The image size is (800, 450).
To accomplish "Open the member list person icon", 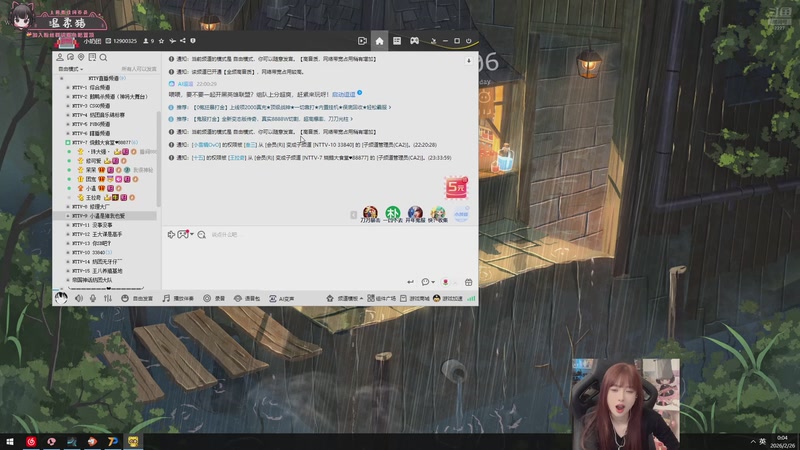I will [60, 57].
